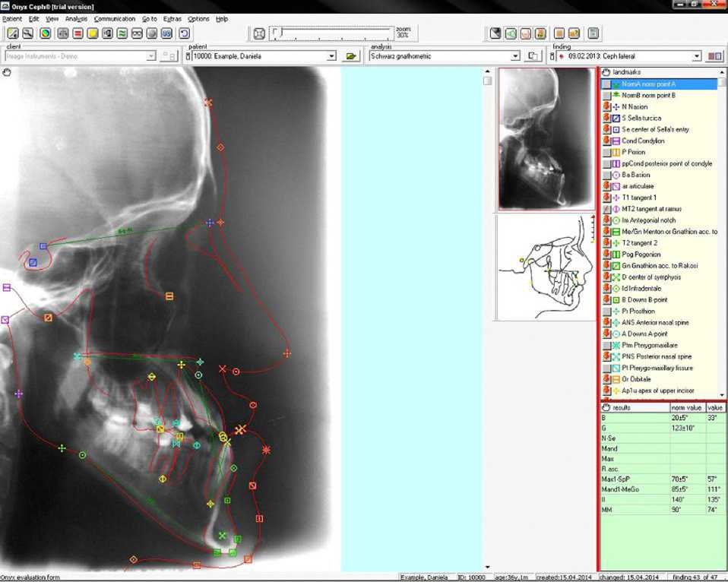Open the wrench settings tool

coord(28,33)
